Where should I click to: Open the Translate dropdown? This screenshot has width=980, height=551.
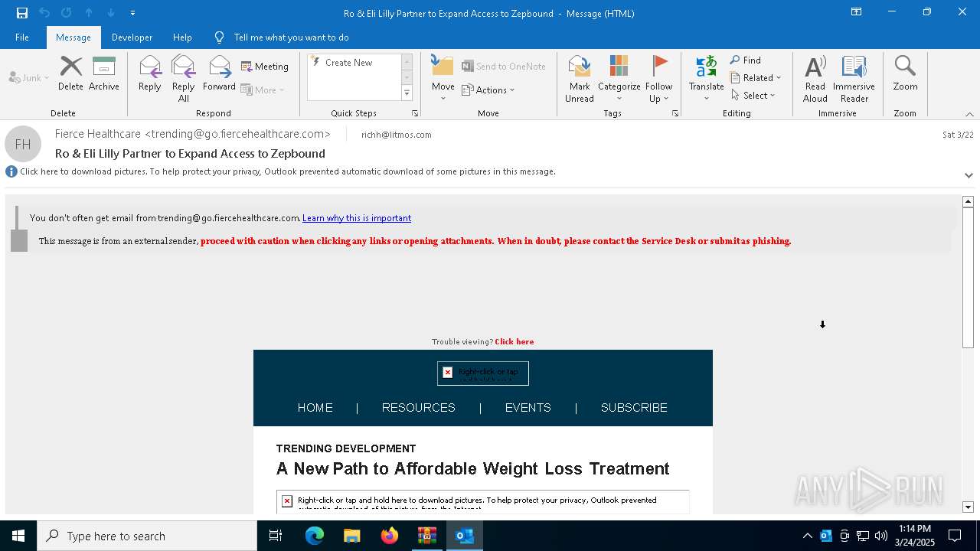pos(706,79)
